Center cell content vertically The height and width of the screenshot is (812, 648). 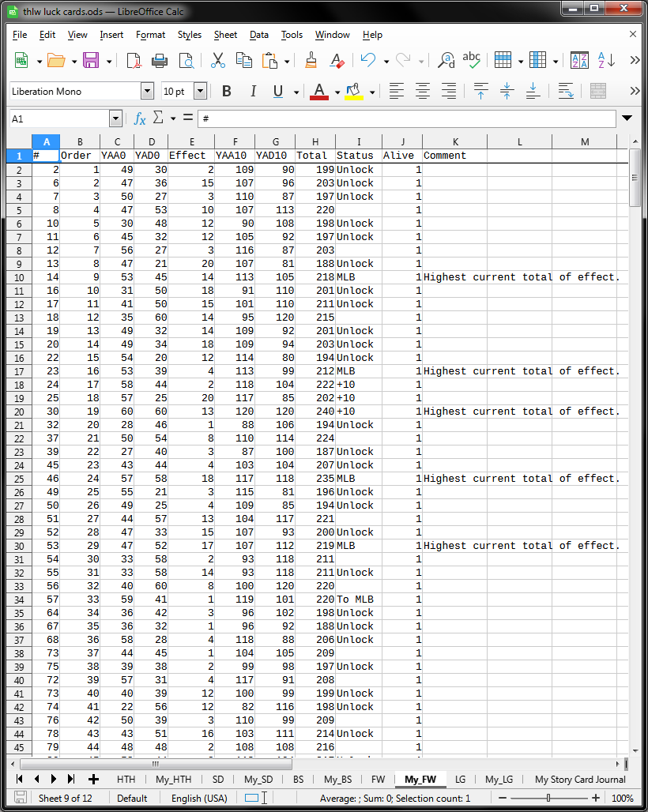[x=507, y=91]
